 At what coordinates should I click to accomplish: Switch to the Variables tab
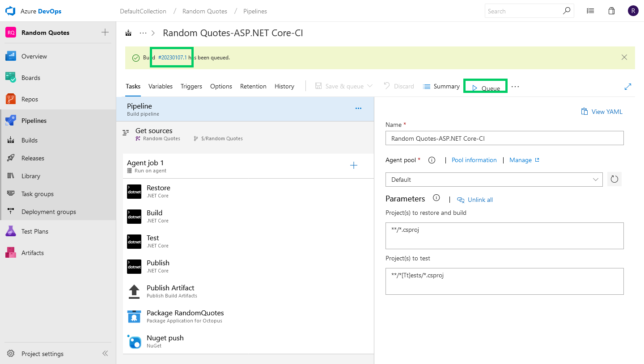161,86
